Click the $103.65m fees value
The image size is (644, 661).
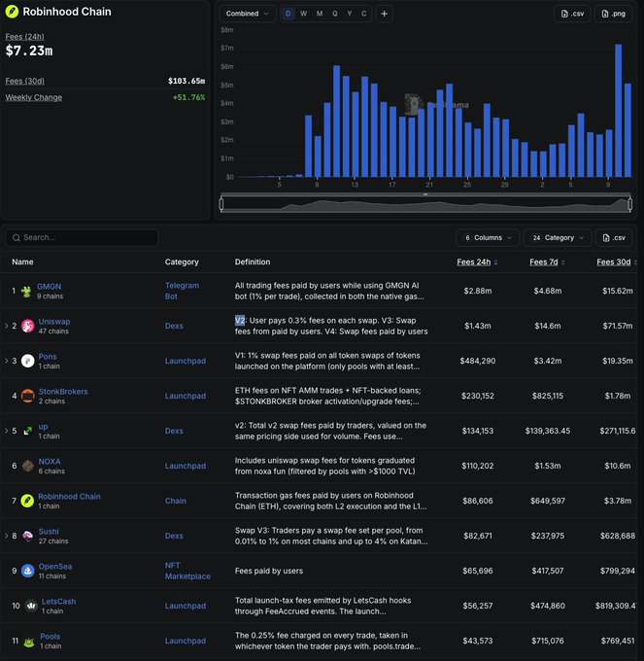pyautogui.click(x=186, y=81)
